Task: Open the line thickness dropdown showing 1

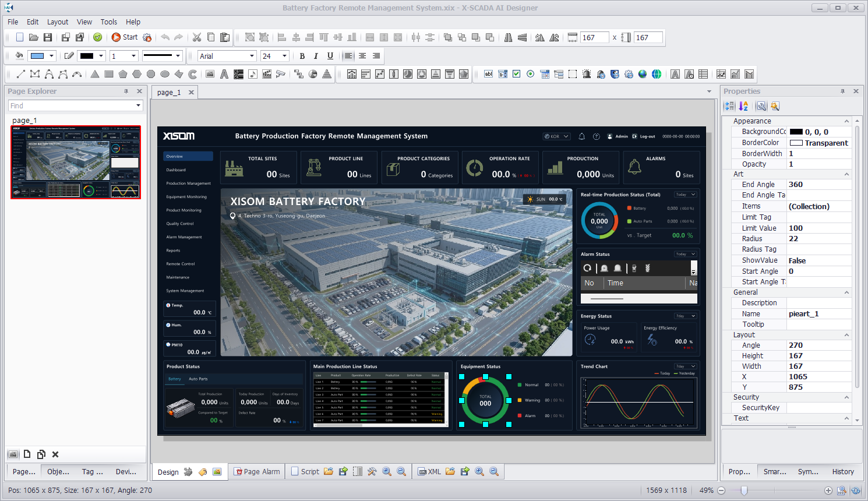Action: [x=133, y=56]
